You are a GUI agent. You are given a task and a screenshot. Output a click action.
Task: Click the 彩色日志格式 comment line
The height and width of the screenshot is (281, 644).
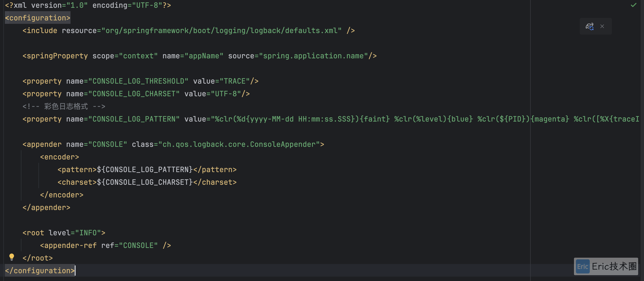pyautogui.click(x=64, y=107)
